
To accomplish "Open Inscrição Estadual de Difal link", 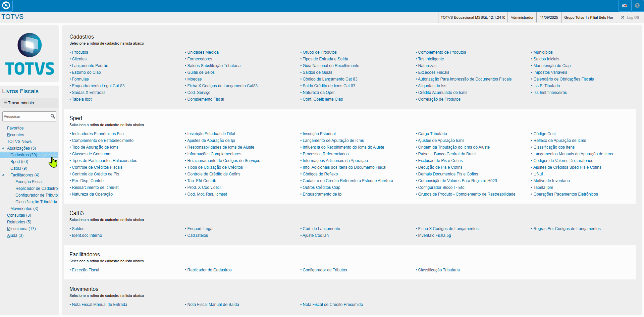I will (211, 134).
